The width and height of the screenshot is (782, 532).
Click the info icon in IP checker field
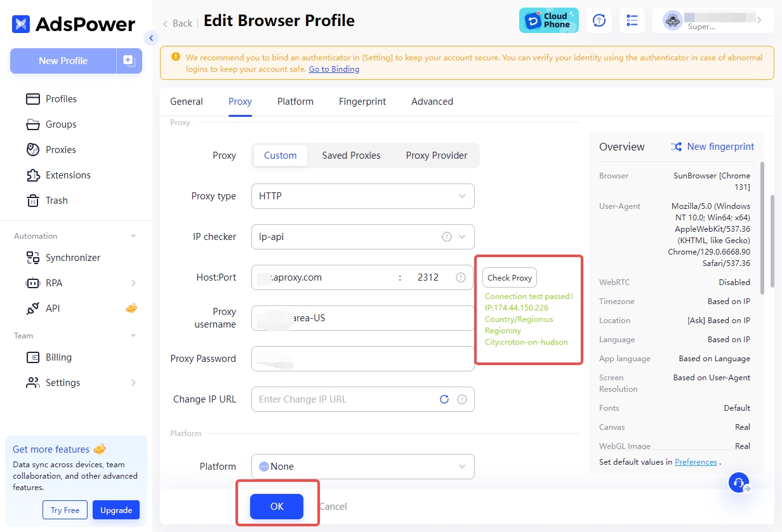click(447, 237)
